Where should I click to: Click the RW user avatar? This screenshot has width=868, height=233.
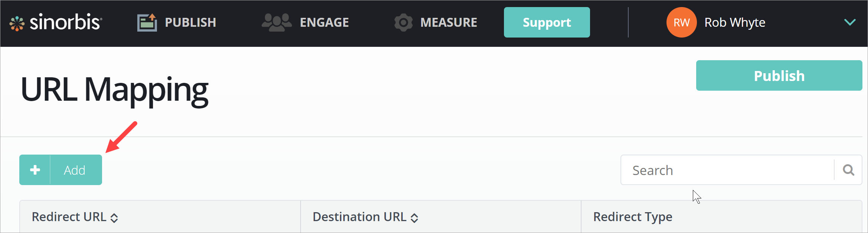click(x=681, y=23)
